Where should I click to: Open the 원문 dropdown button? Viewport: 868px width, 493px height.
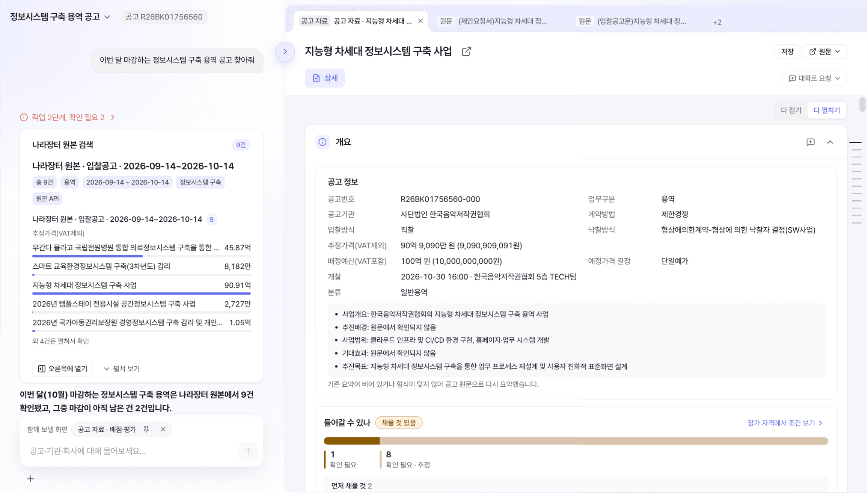tap(824, 51)
